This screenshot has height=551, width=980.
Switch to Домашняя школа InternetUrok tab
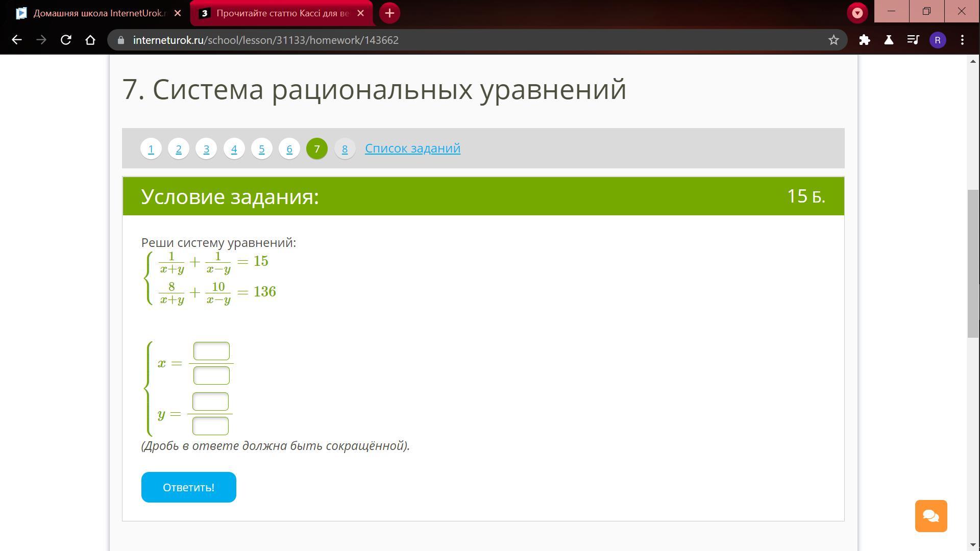pos(97,13)
